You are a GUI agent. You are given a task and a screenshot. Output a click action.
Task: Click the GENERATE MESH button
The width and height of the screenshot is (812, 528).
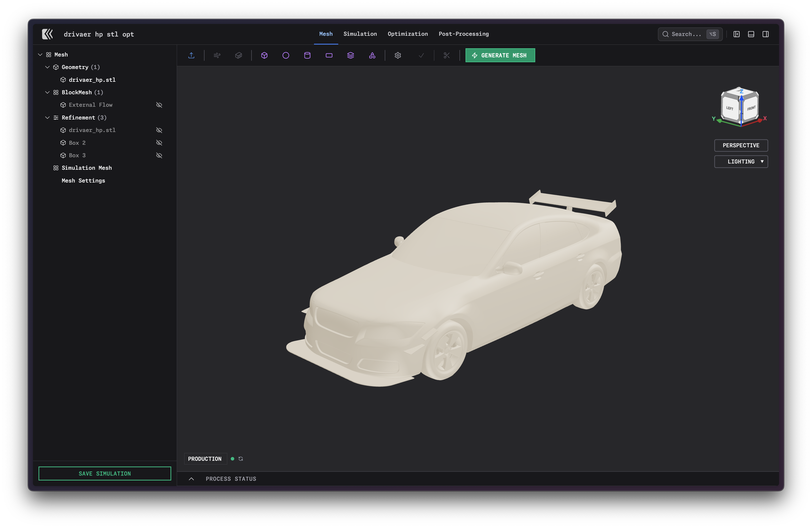coord(500,55)
